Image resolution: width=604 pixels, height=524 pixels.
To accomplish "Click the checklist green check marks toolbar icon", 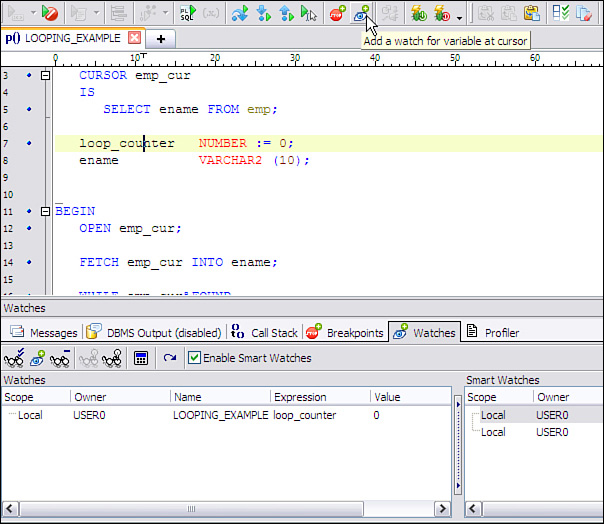I will 560,13.
